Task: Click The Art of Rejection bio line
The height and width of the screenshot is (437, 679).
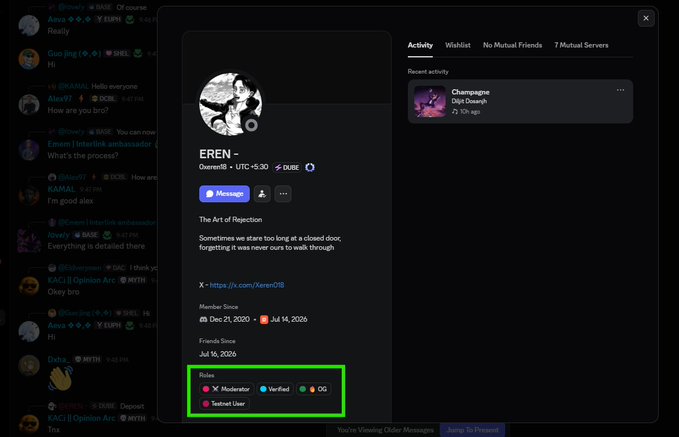Action: pyautogui.click(x=230, y=220)
